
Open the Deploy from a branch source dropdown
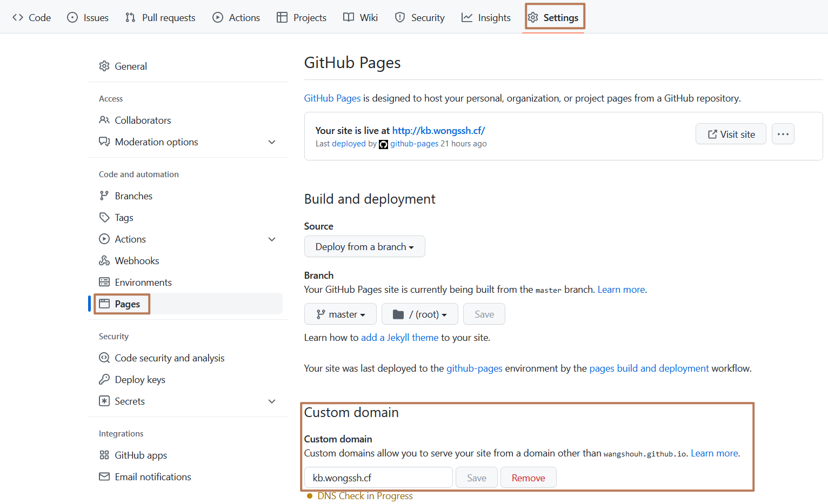[x=364, y=246]
